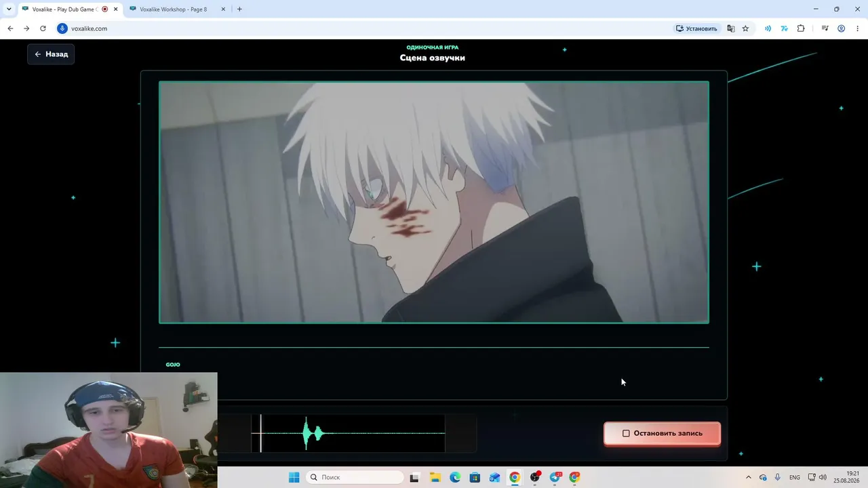Open the network tray icon
The width and height of the screenshot is (868, 488).
pyautogui.click(x=812, y=477)
